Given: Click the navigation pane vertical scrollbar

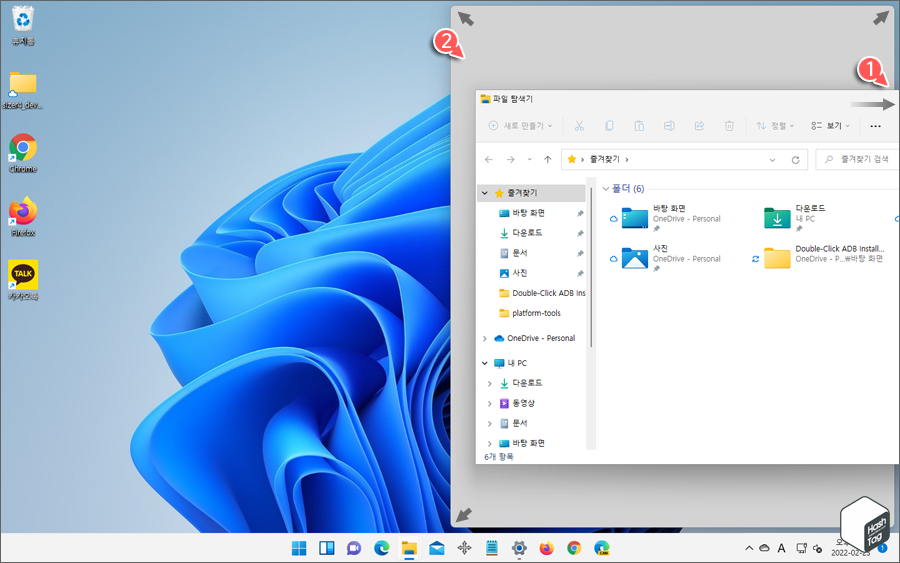Looking at the screenshot, I should click(591, 267).
